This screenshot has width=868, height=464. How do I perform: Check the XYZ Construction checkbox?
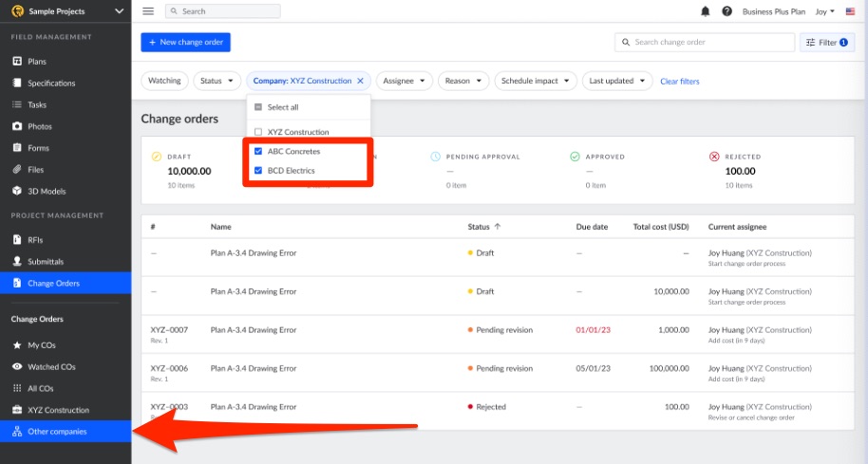[x=258, y=132]
